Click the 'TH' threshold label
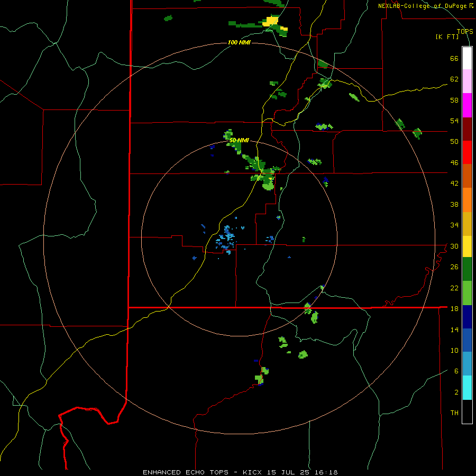This screenshot has height=476, width=476. pos(454,413)
